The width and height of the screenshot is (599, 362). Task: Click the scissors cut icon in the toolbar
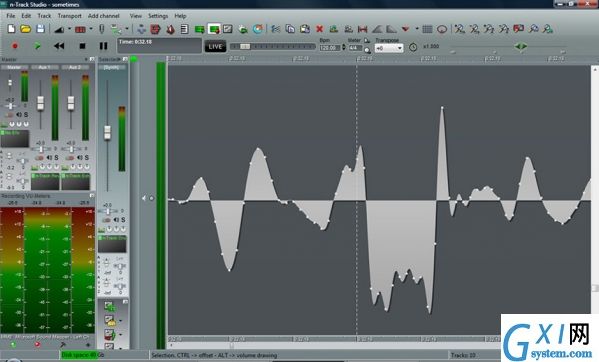(275, 29)
